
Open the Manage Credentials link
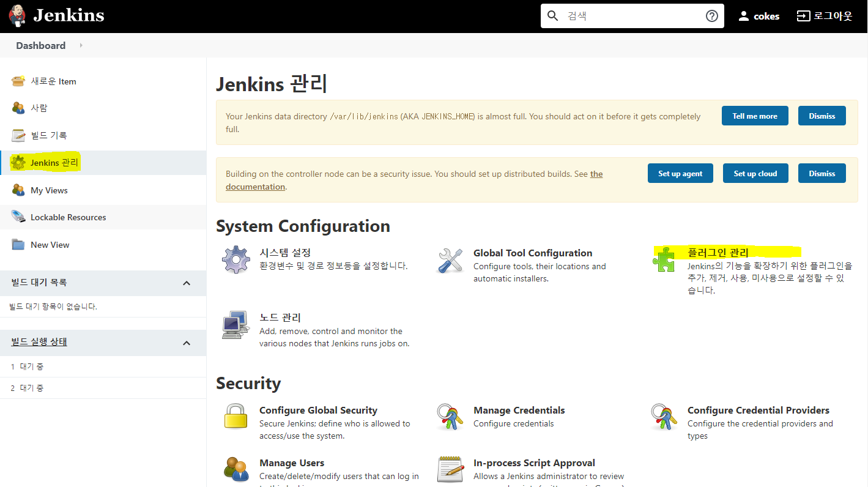pyautogui.click(x=519, y=410)
